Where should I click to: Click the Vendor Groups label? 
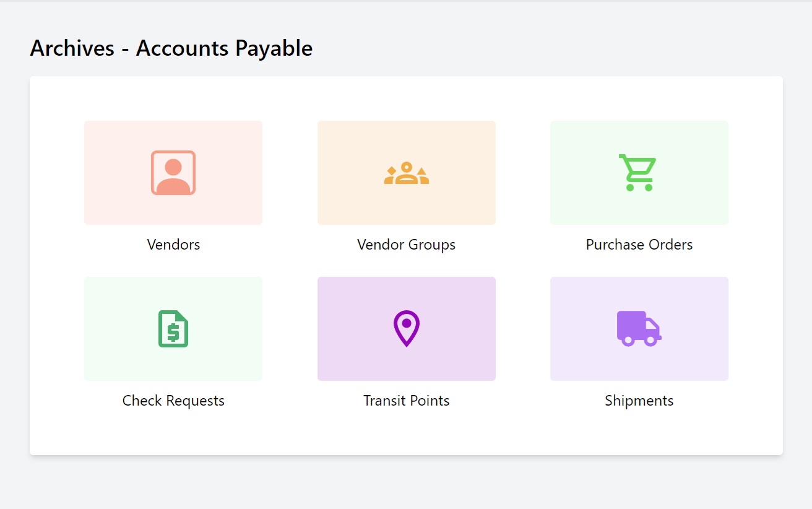406,245
